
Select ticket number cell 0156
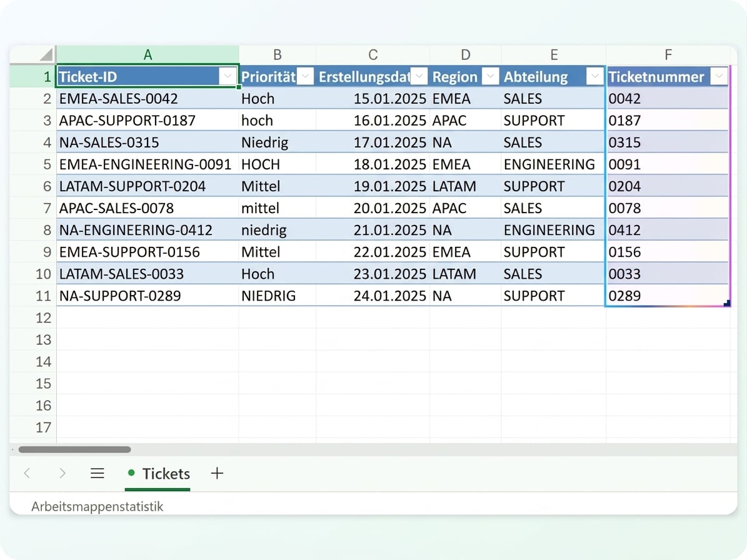[668, 252]
